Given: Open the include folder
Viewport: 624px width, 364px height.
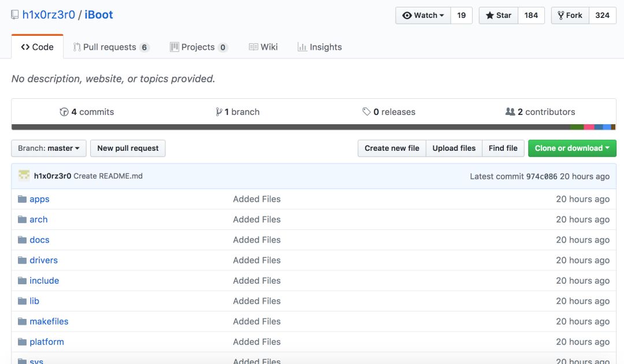Looking at the screenshot, I should point(44,280).
